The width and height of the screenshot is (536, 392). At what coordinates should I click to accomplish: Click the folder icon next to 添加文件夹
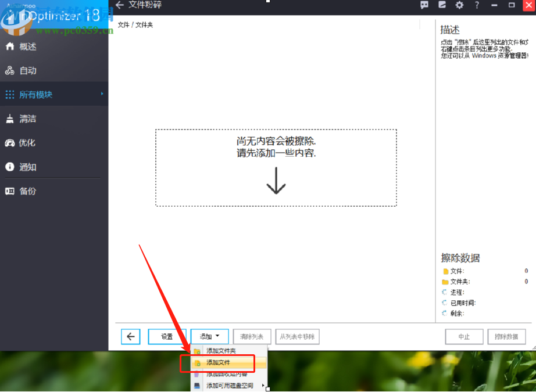[x=197, y=351]
